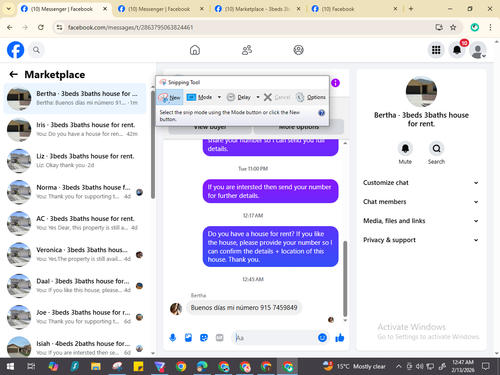Open Isiah 4beds 2baths conversation
The width and height of the screenshot is (500, 375).
point(75,347)
